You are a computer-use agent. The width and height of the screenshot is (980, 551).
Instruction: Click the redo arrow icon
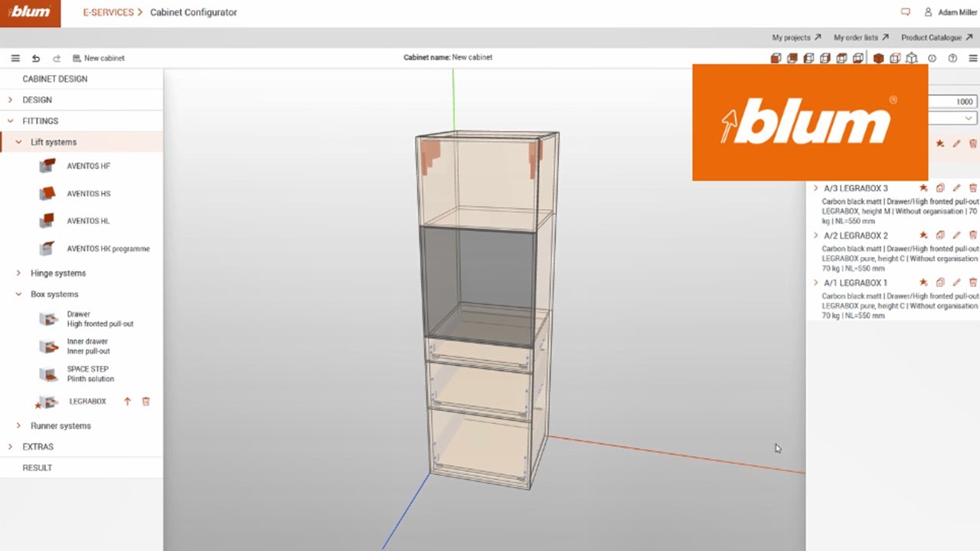(56, 58)
